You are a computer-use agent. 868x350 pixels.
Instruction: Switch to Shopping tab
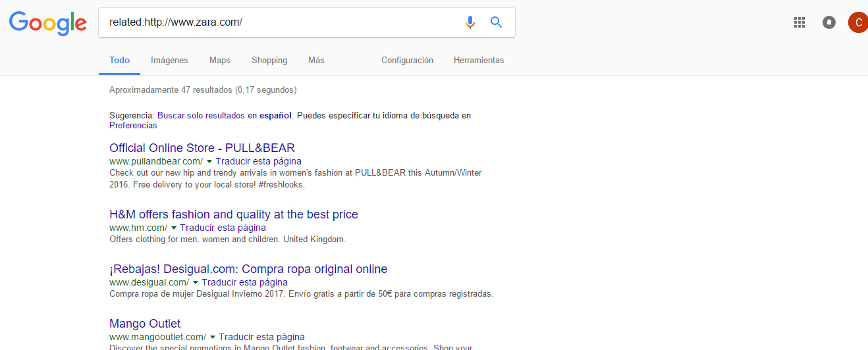(x=269, y=60)
